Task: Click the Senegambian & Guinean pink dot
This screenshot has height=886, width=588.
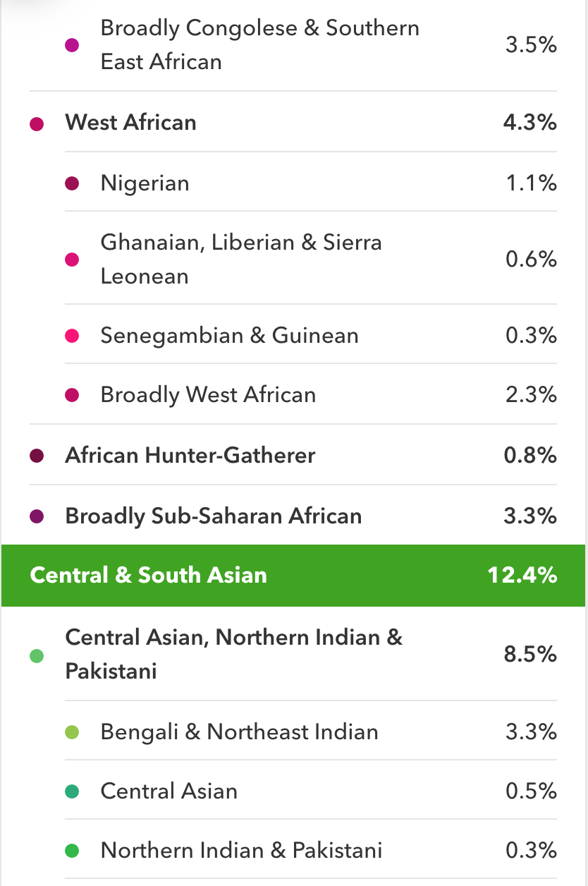Action: click(x=72, y=336)
